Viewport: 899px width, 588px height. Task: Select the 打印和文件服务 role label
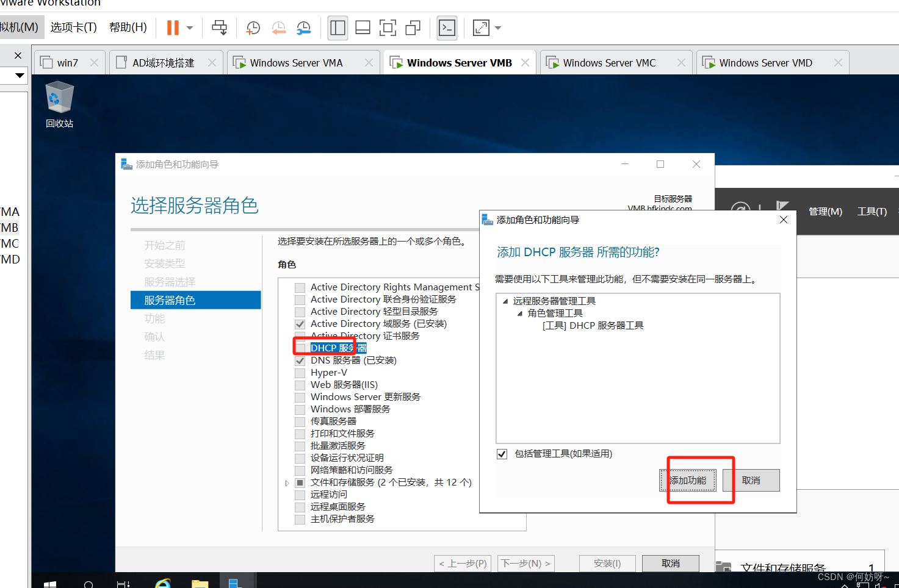coord(342,434)
